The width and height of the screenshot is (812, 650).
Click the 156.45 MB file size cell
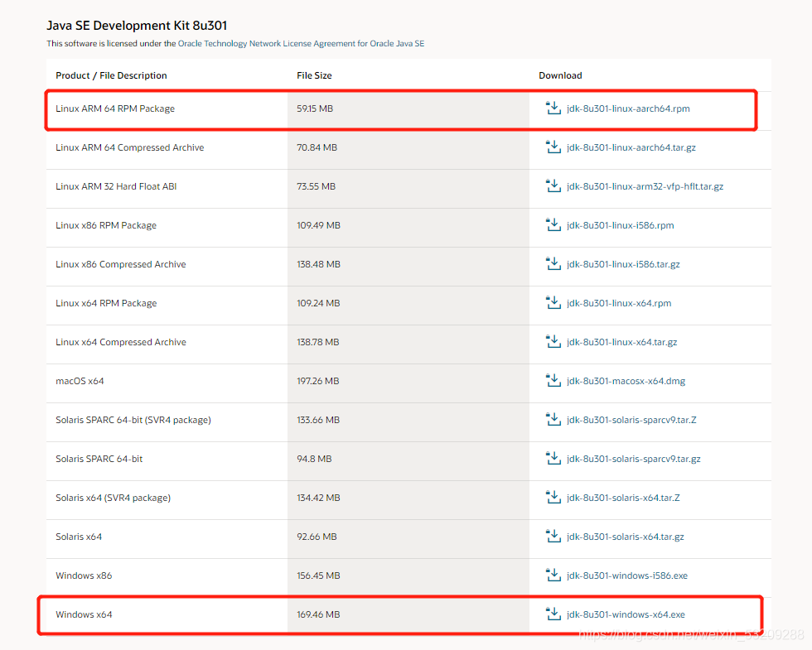point(408,578)
